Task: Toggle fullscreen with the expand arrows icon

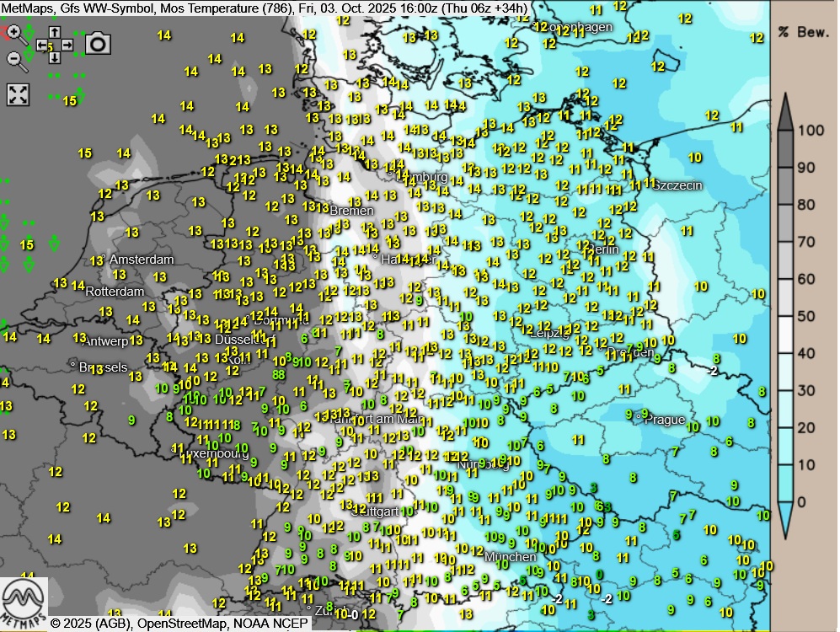Action: point(19,94)
